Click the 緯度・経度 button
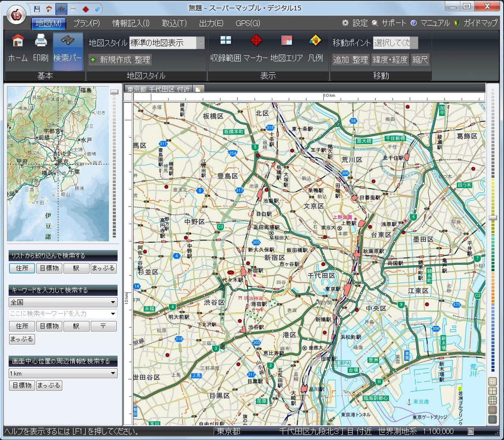The width and height of the screenshot is (504, 440). (390, 60)
